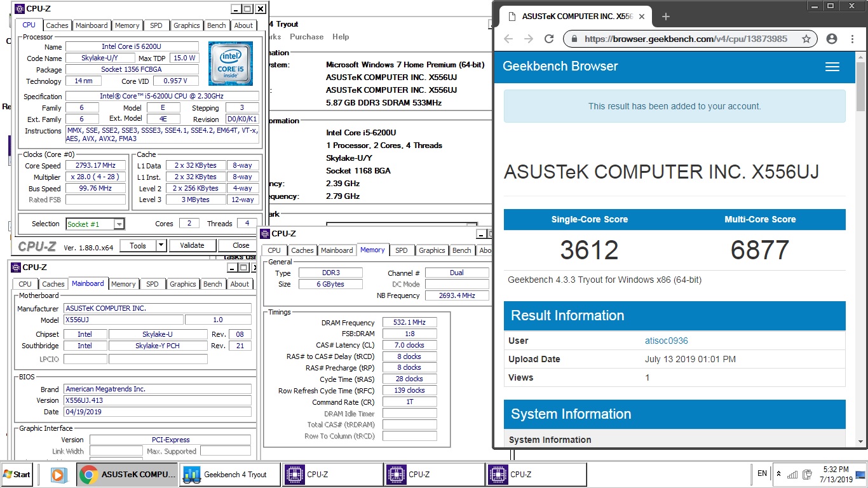This screenshot has height=488, width=868.
Task: Select Package value Socket 1356 FCBGA
Action: [x=132, y=69]
